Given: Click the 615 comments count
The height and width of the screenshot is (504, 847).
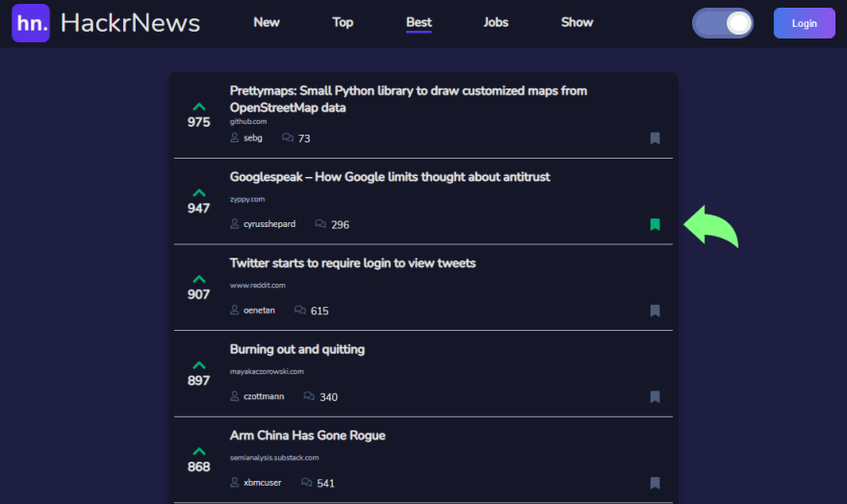Looking at the screenshot, I should coord(320,312).
